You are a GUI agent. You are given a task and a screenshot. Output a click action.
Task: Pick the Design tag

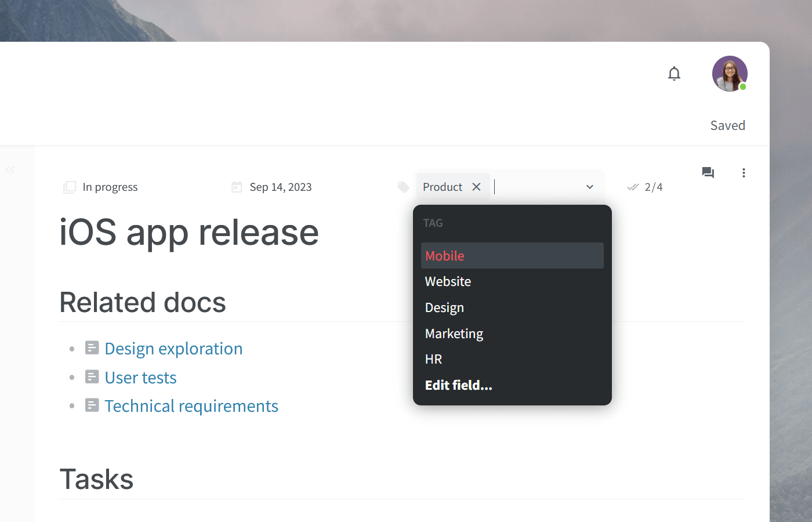(x=444, y=308)
